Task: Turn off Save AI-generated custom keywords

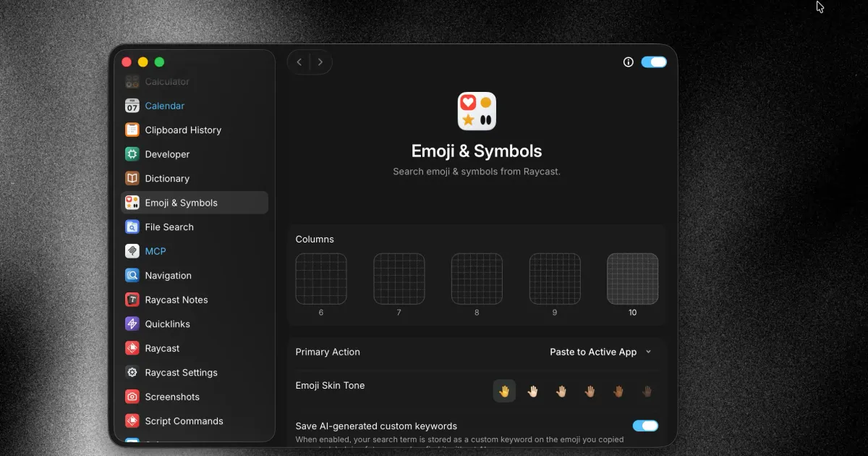Action: [x=645, y=426]
